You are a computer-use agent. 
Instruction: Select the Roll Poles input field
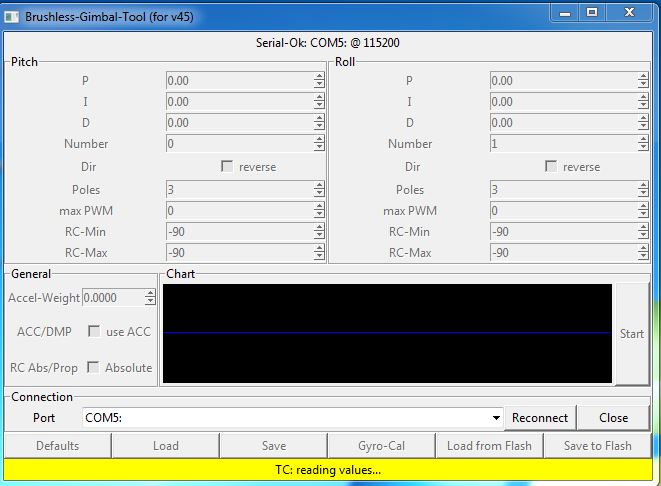(x=564, y=190)
